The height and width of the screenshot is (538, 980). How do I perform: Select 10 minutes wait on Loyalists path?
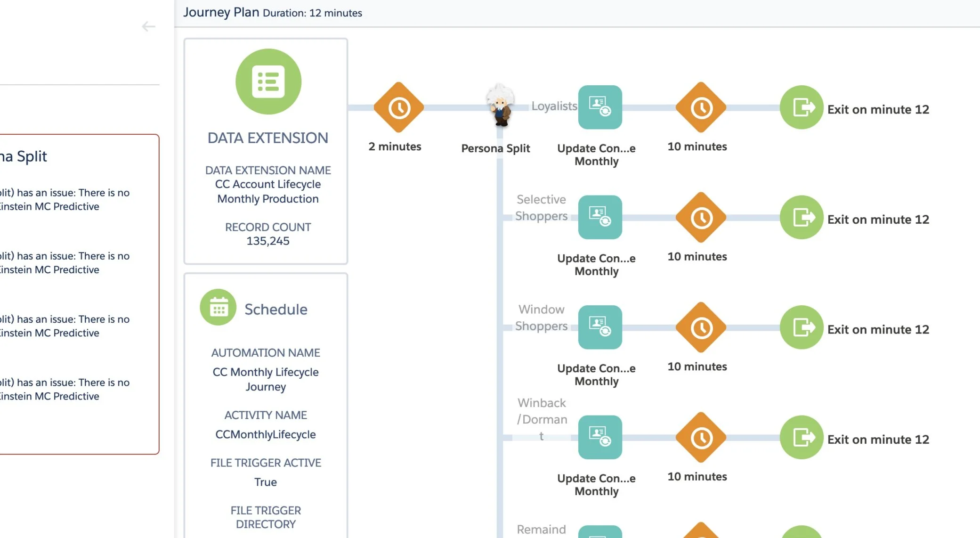701,108
